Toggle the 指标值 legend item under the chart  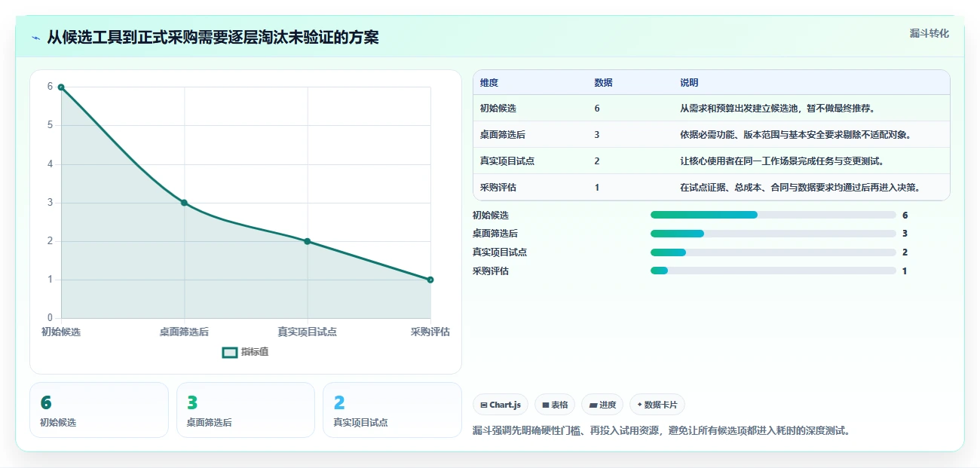[245, 352]
